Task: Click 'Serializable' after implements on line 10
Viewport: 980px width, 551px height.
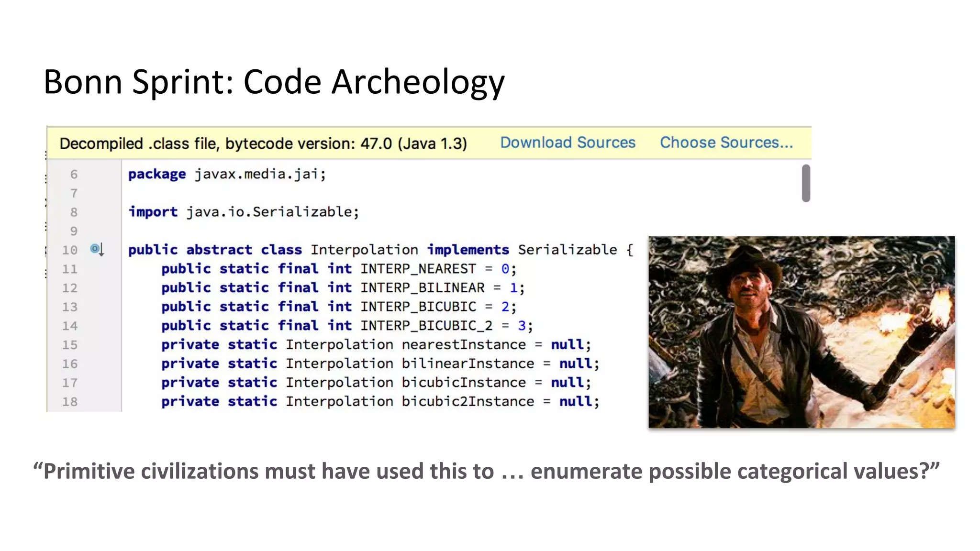Action: point(568,250)
